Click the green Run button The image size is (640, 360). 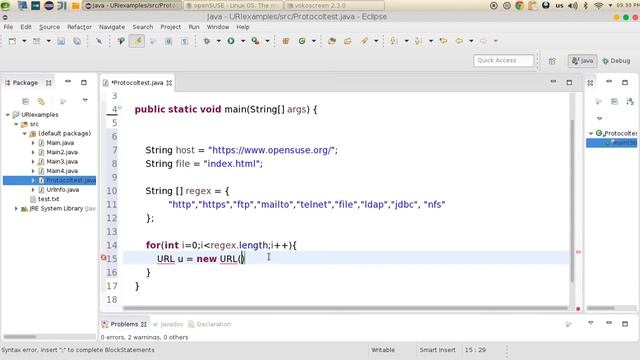[x=231, y=41]
